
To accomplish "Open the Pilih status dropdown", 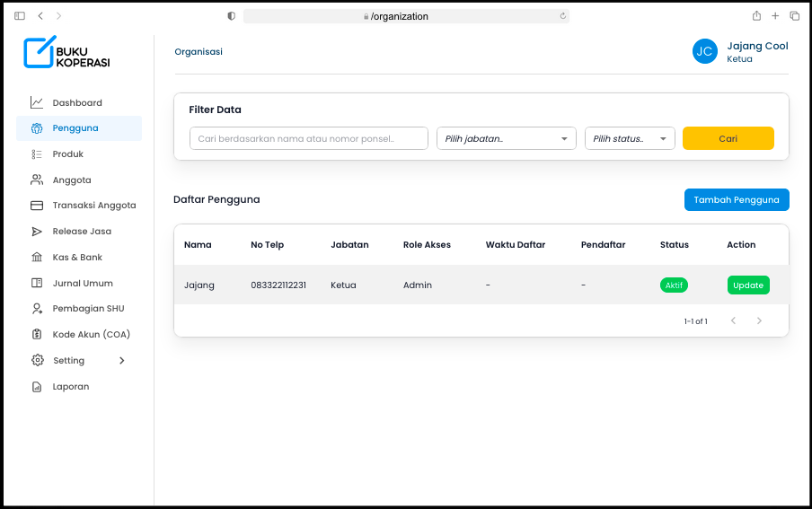I will [629, 138].
